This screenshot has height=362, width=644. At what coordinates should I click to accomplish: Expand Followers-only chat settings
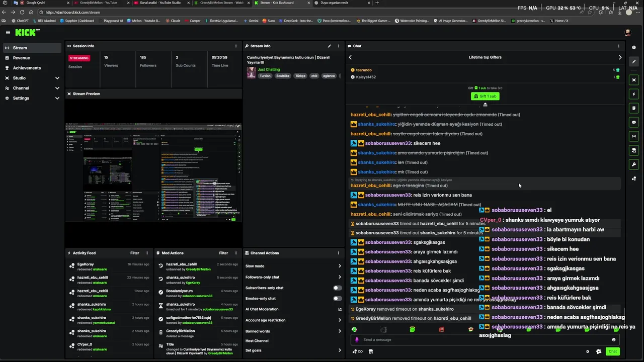293,277
